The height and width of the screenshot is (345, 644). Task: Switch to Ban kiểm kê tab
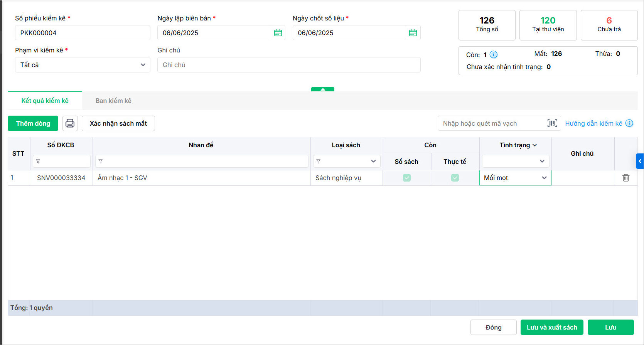pos(113,101)
